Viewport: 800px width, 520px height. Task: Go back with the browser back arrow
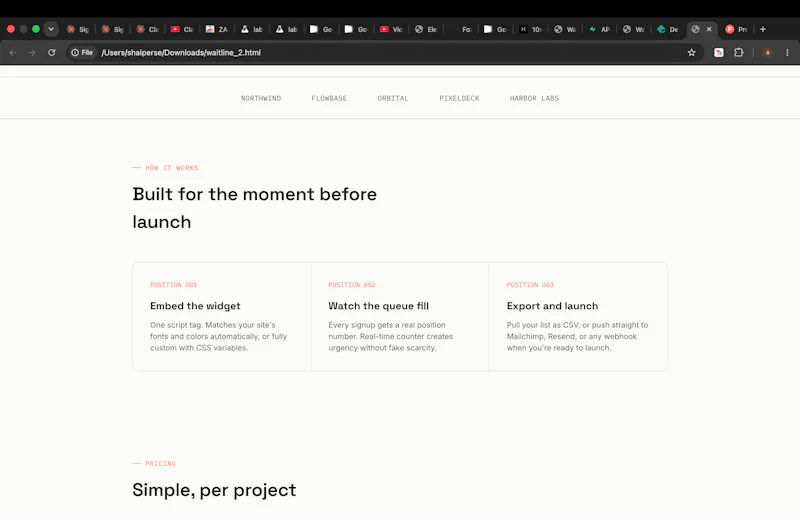tap(13, 53)
